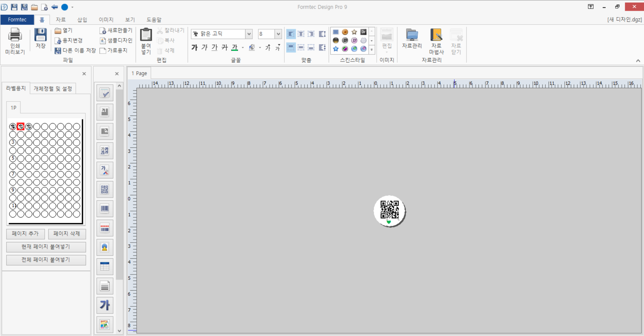
Task: Click the 샘플디자인 button
Action: point(116,40)
